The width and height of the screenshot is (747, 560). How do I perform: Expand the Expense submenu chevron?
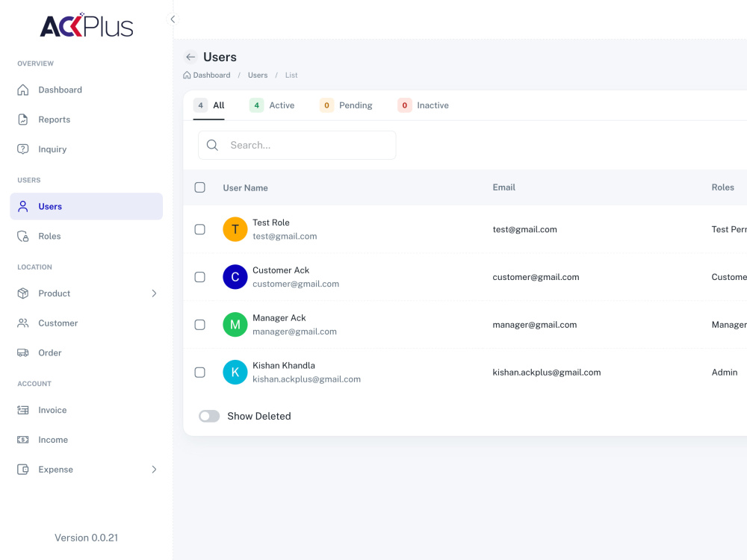click(x=154, y=470)
